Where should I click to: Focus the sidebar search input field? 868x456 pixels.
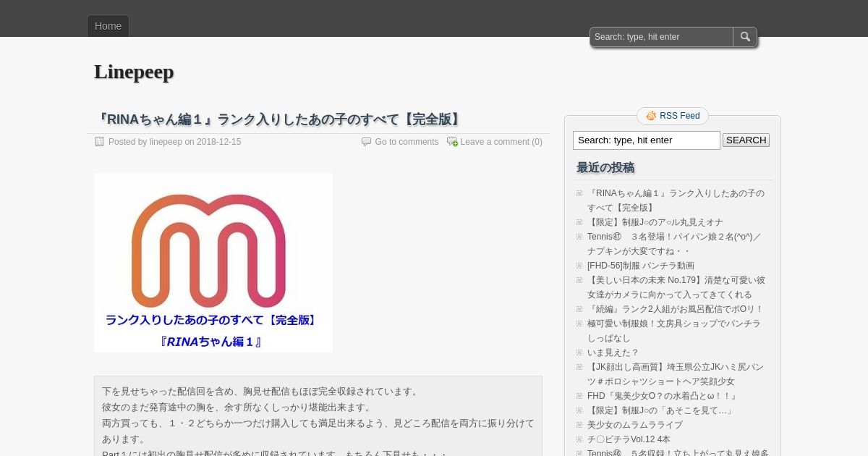pos(647,140)
